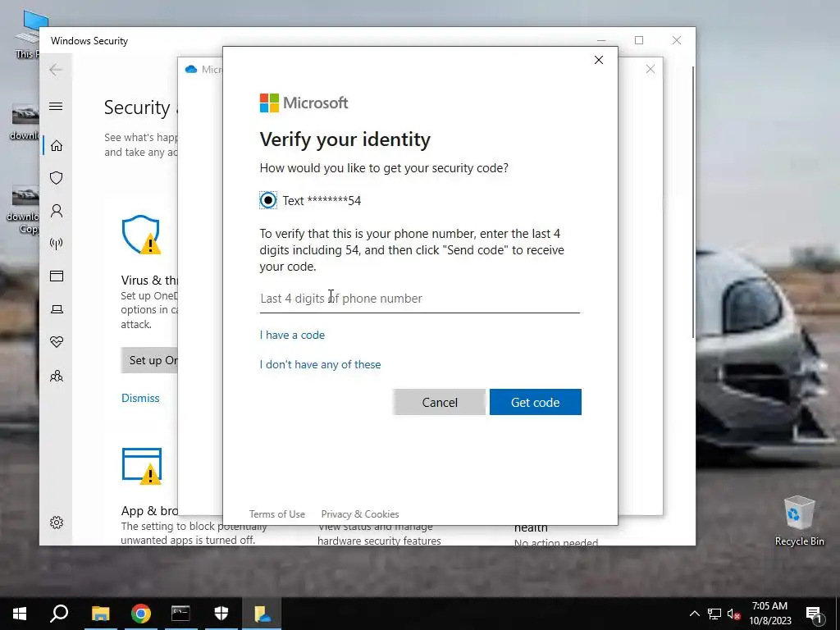Open Family options in sidebar

(x=57, y=376)
